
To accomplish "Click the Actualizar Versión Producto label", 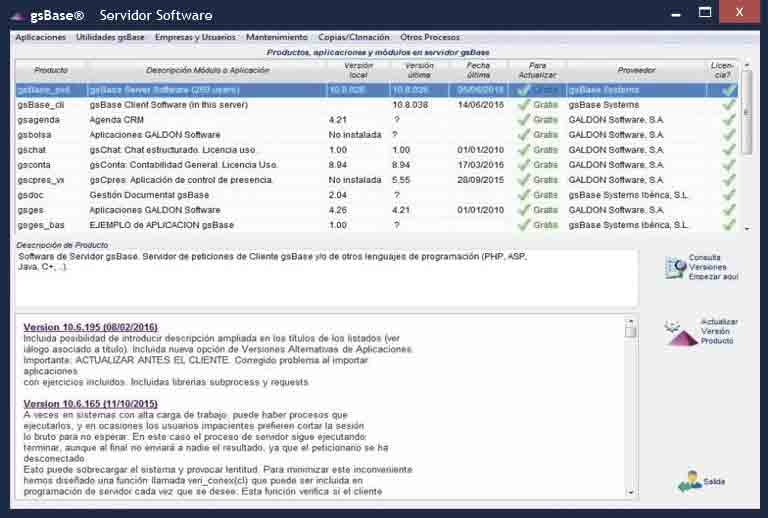I will pyautogui.click(x=719, y=331).
